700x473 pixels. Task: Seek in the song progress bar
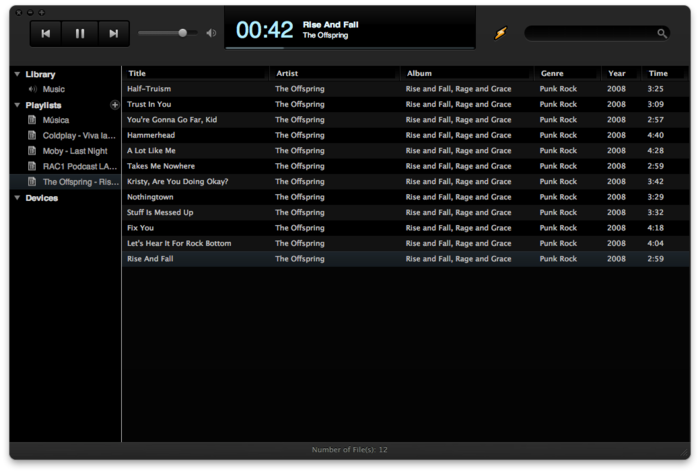pyautogui.click(x=350, y=47)
